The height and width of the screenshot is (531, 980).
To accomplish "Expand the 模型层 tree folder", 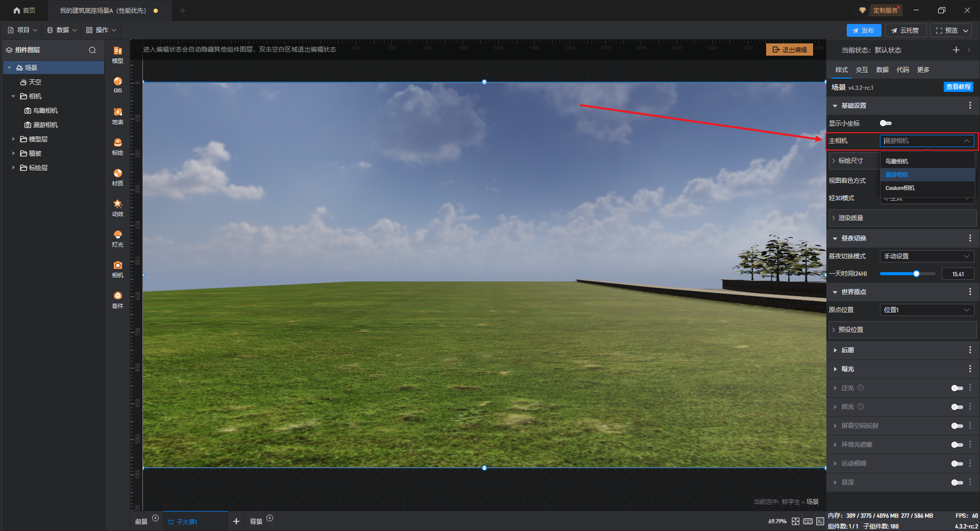I will [13, 139].
